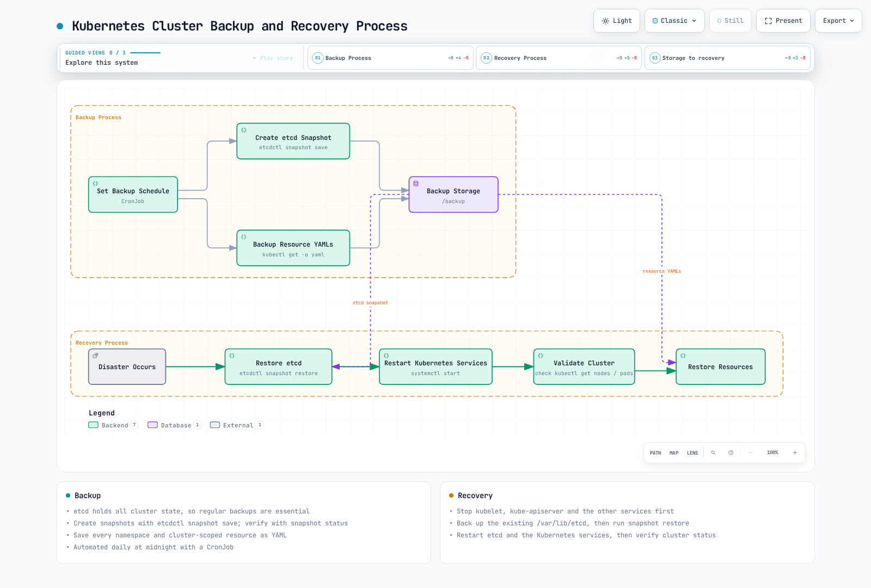
Task: Click database icon on Backup Storage
Action: (x=416, y=183)
